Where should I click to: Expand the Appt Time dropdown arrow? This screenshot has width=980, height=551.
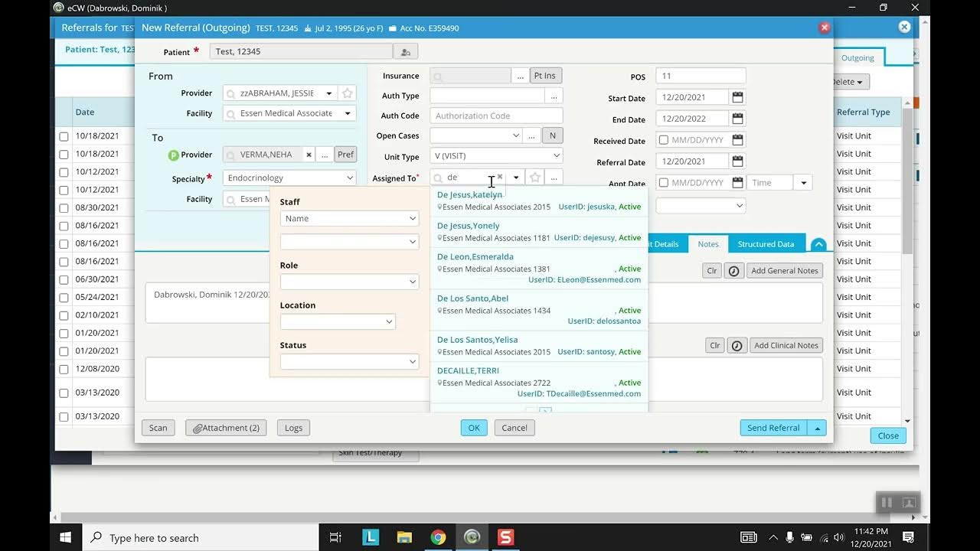803,183
